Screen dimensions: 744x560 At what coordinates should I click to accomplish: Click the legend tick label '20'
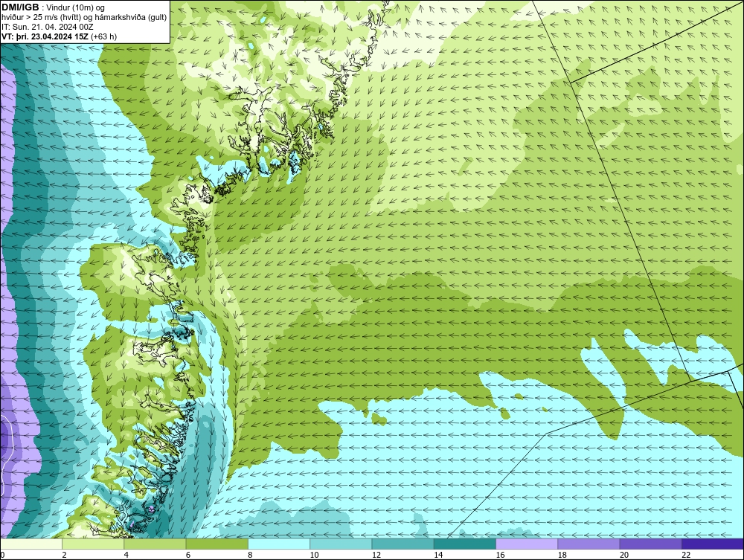(624, 555)
